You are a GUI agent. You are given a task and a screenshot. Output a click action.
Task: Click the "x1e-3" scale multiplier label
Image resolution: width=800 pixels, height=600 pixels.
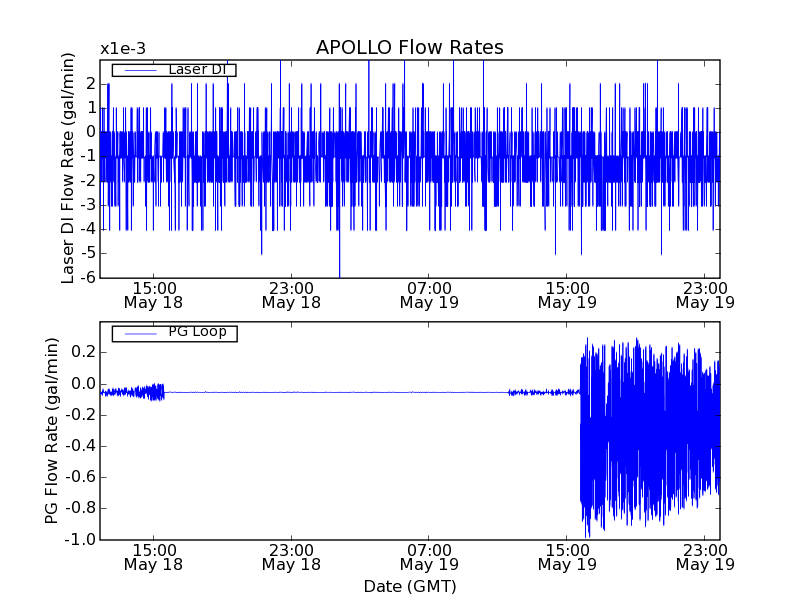coord(121,49)
